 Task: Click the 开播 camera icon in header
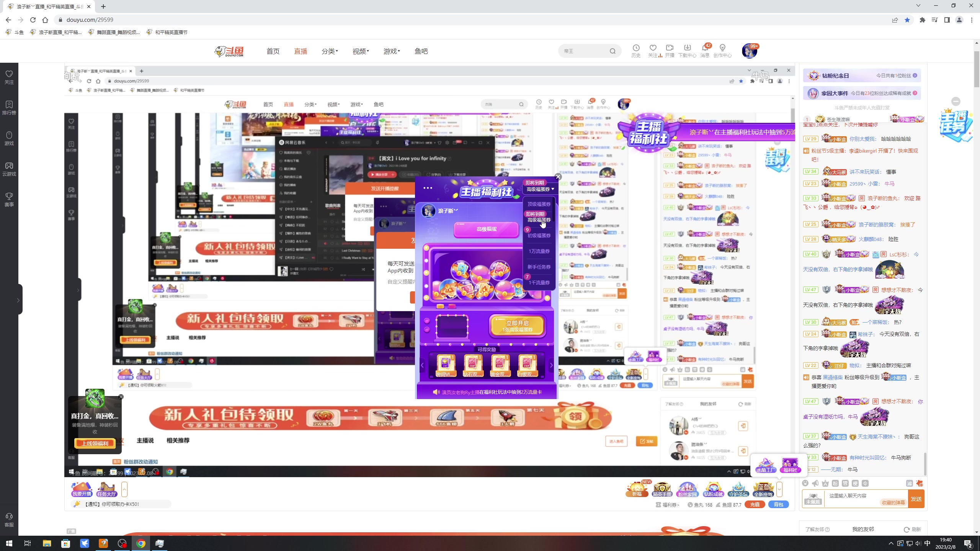pos(670,50)
